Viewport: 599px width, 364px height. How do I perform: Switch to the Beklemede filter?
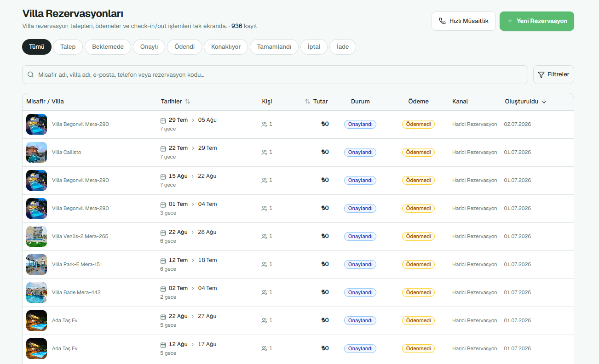(108, 47)
